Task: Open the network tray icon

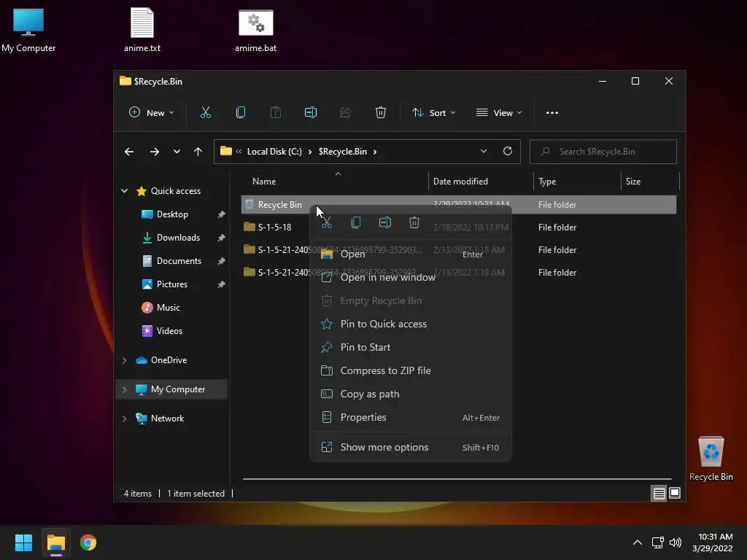Action: [657, 542]
